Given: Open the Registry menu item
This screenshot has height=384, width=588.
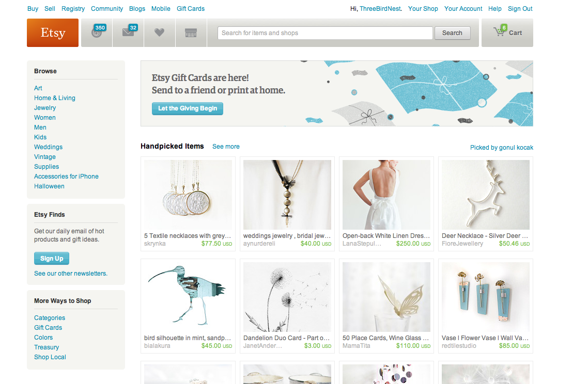Looking at the screenshot, I should click(73, 9).
